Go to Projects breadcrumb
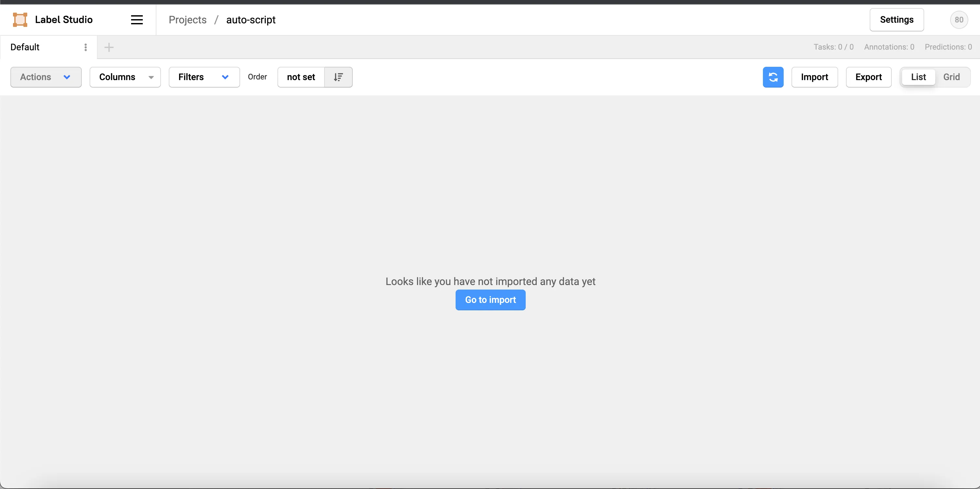Viewport: 980px width, 489px height. click(188, 20)
